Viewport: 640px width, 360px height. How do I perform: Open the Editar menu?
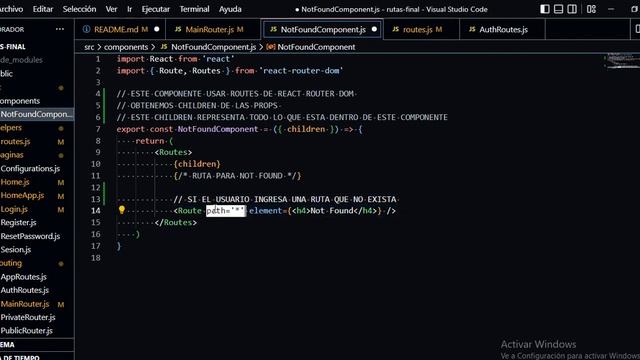pos(43,9)
